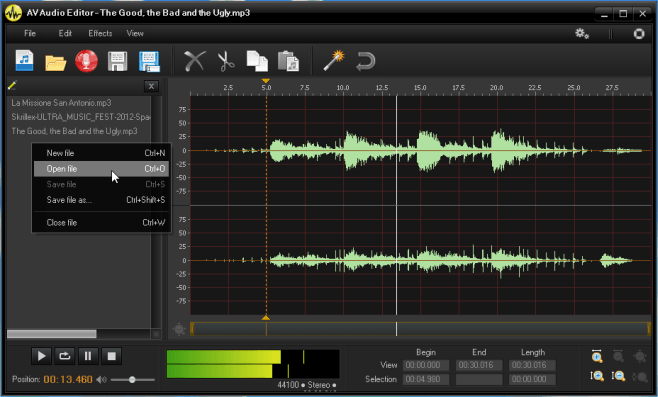Select the Skrillex-ULTRA_MUSIC_FEST file entry
Image resolution: width=658 pixels, height=397 pixels.
pyautogui.click(x=80, y=117)
